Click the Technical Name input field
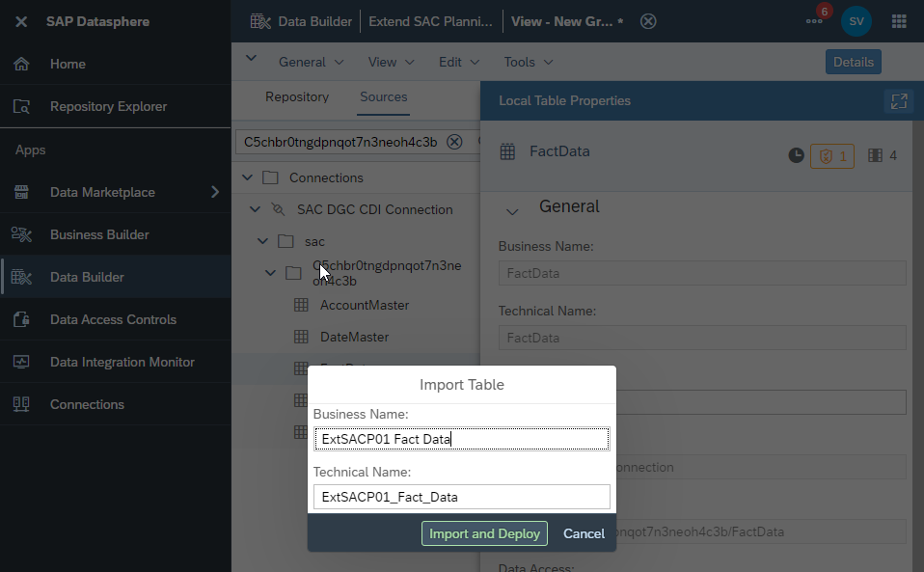The height and width of the screenshot is (572, 924). click(461, 497)
